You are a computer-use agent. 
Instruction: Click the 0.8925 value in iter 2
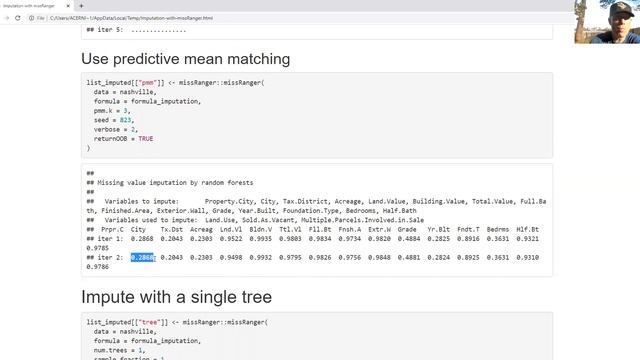coord(468,258)
